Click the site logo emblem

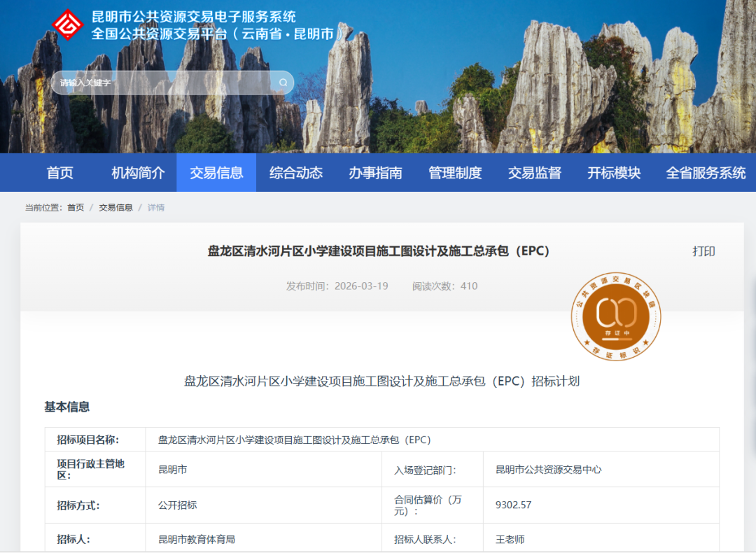(x=68, y=23)
